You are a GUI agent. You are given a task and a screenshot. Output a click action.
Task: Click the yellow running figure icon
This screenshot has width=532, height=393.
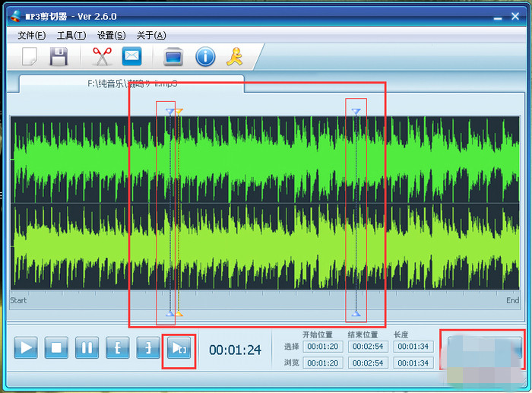pyautogui.click(x=235, y=56)
